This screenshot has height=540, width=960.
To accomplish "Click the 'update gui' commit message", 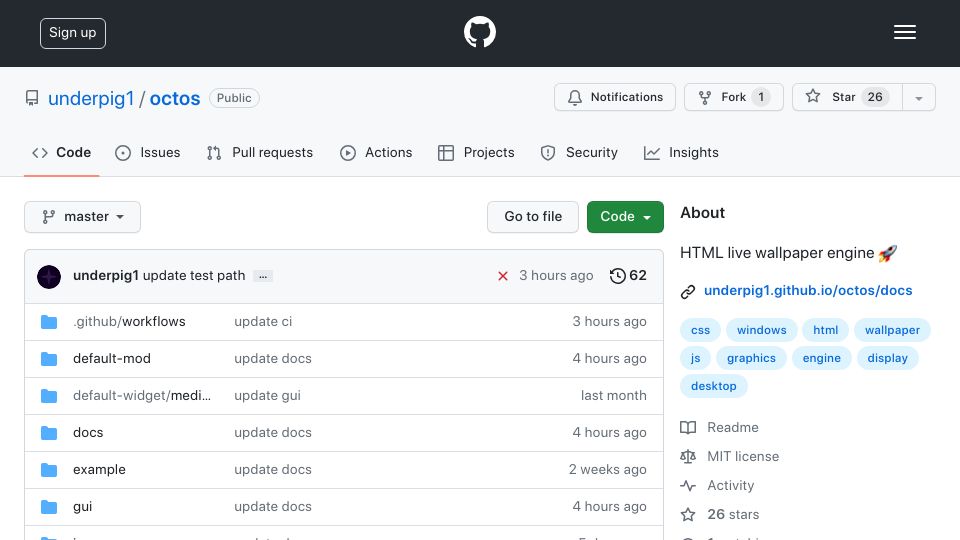I will [x=268, y=396].
